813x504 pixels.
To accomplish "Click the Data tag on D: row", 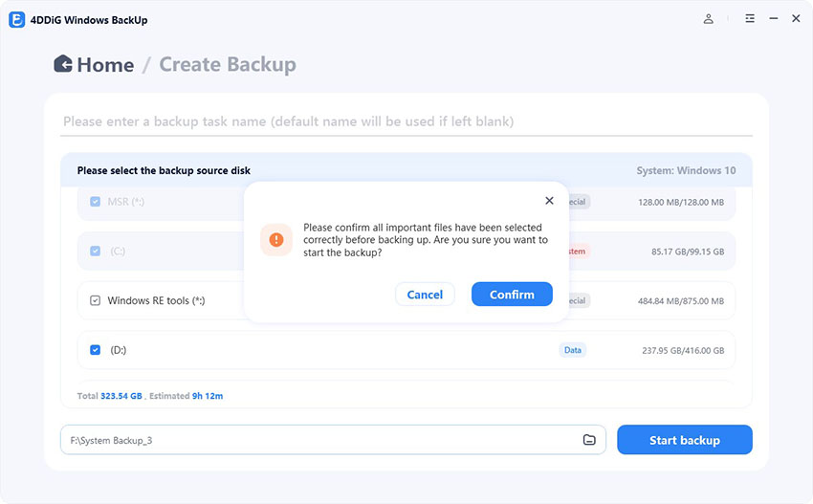I will tap(572, 350).
